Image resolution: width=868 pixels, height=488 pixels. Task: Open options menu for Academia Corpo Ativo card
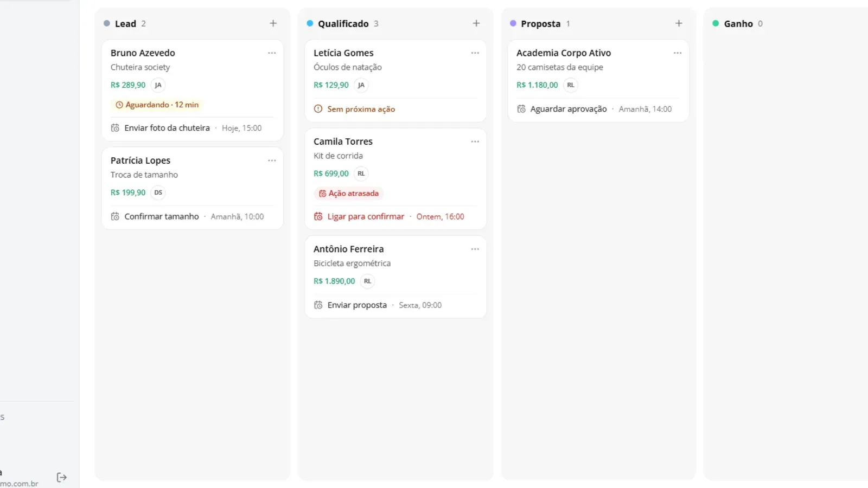(x=678, y=53)
